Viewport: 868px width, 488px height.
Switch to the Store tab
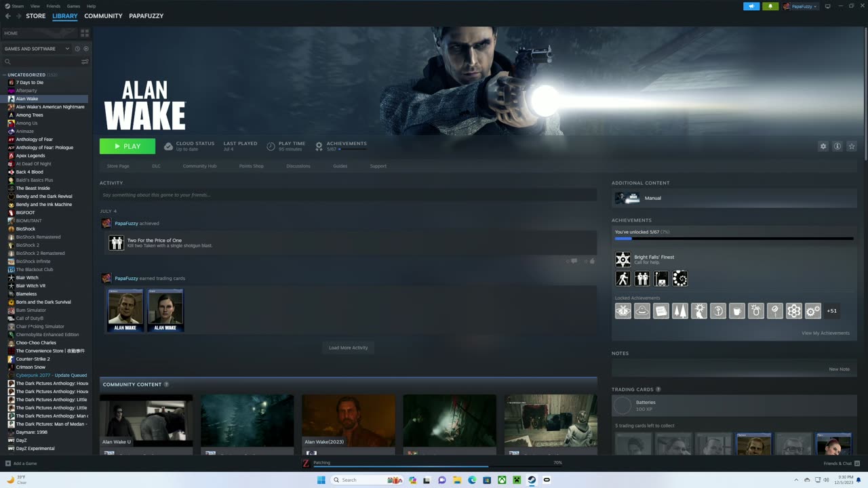tap(36, 16)
